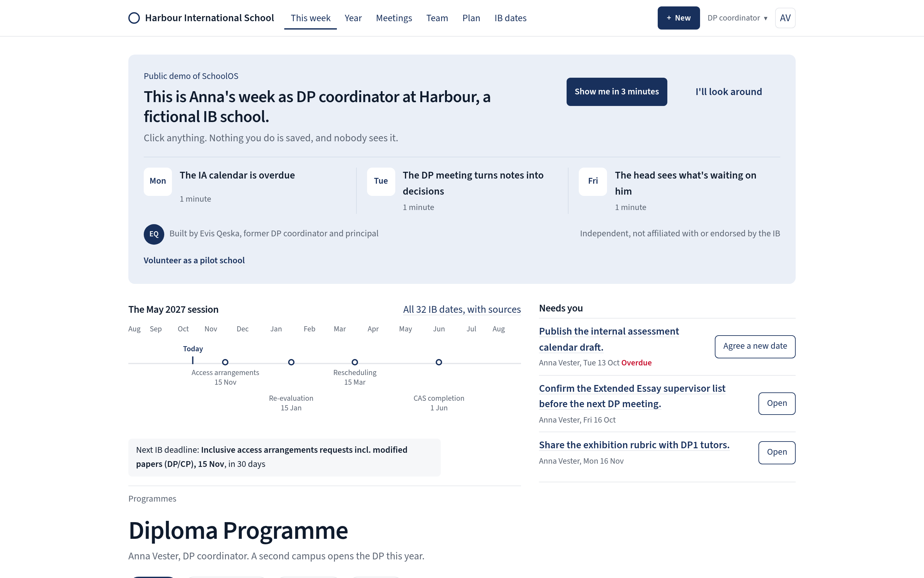Click the 'Needs you' section heading
The height and width of the screenshot is (578, 924).
(560, 308)
